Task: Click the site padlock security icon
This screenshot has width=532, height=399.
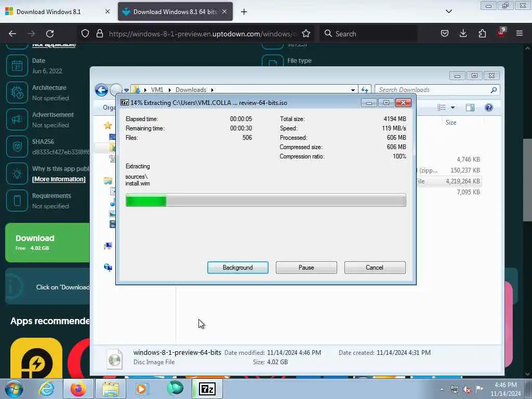Action: click(99, 34)
